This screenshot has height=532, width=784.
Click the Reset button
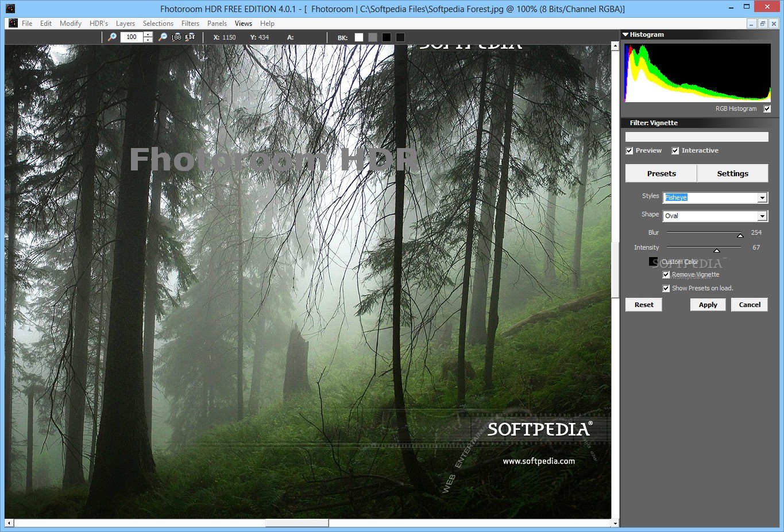click(x=644, y=305)
